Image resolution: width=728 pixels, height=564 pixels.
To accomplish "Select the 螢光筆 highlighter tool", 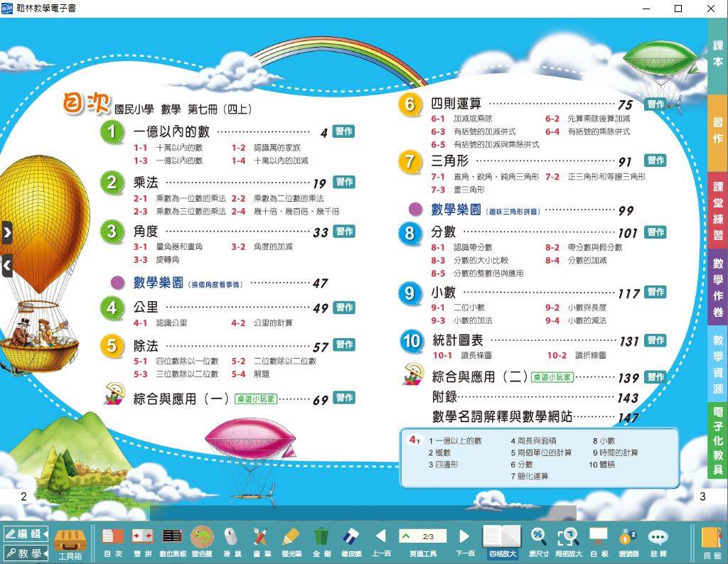I will point(291,543).
